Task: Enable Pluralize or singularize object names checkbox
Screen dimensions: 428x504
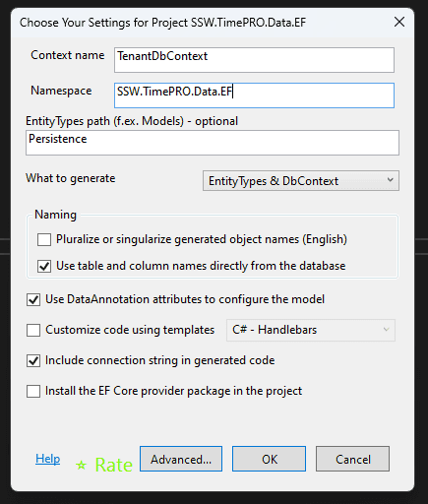Action: pos(44,239)
